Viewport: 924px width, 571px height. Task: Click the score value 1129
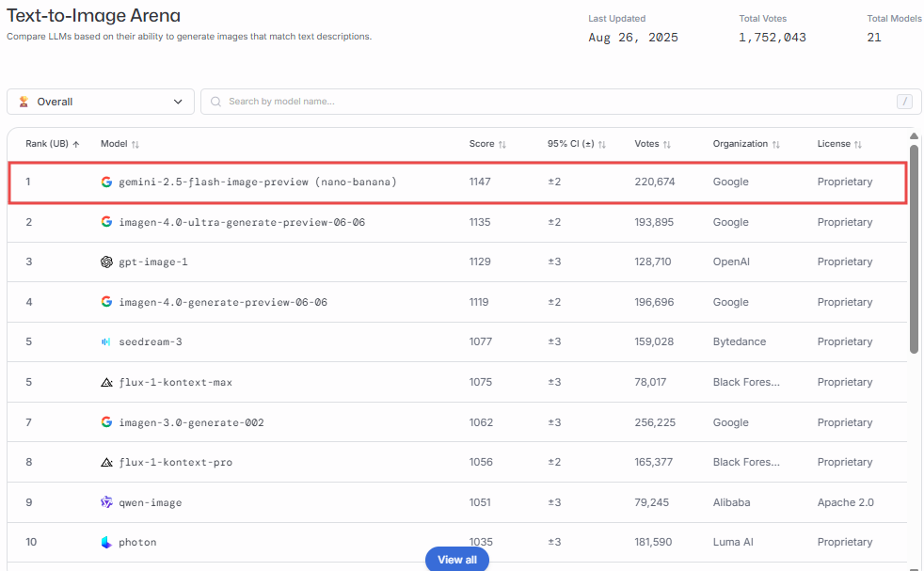(480, 262)
